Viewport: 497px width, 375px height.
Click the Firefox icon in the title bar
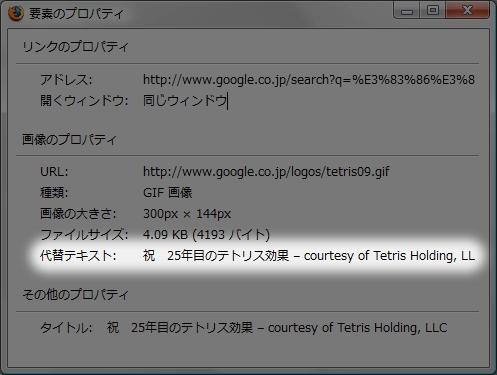(x=15, y=13)
